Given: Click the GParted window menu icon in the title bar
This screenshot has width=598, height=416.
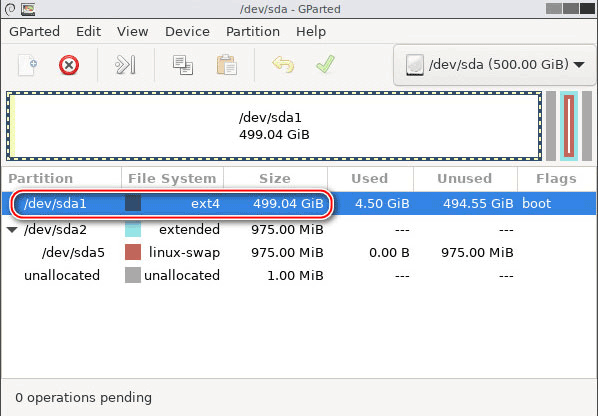Looking at the screenshot, I should pyautogui.click(x=28, y=9).
